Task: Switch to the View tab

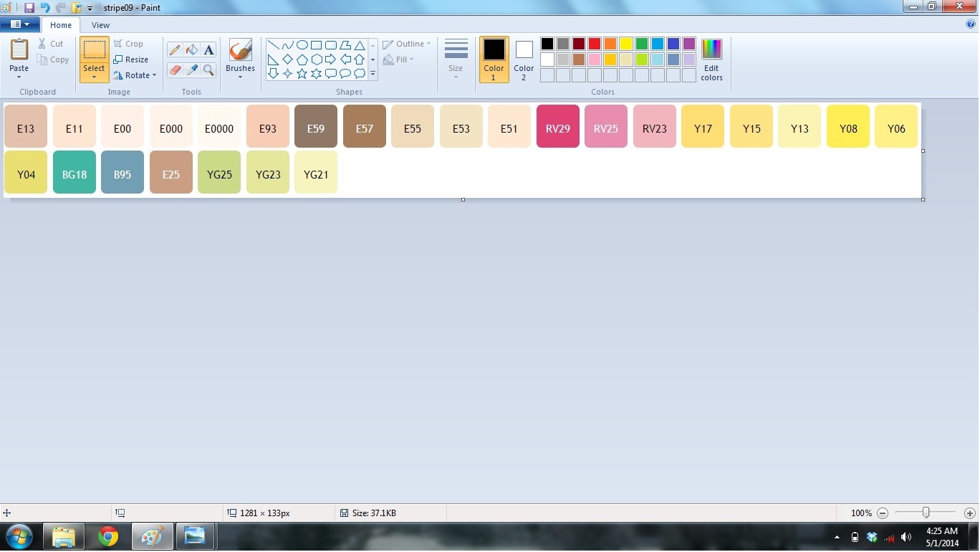Action: [100, 25]
